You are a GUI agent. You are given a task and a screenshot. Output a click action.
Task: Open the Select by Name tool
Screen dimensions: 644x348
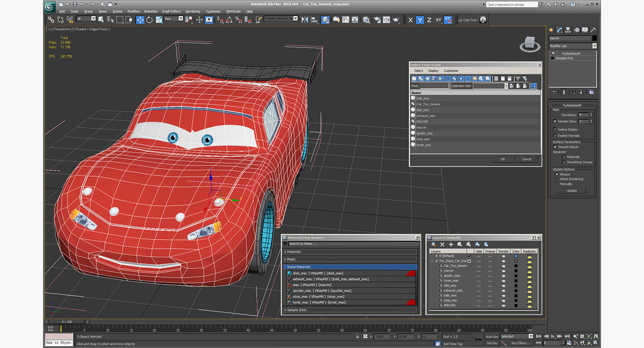click(x=110, y=20)
